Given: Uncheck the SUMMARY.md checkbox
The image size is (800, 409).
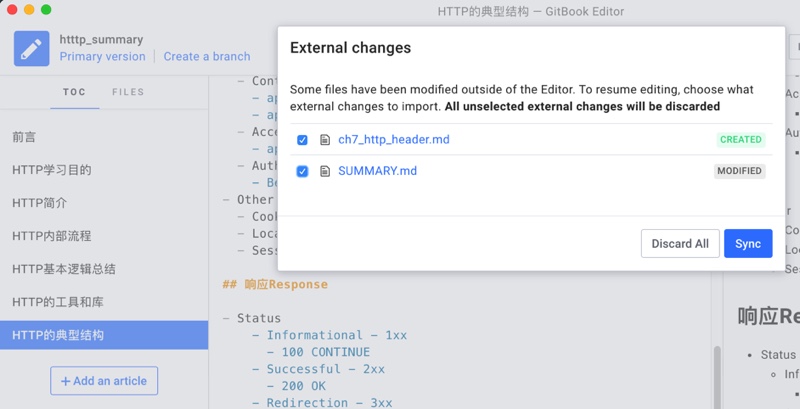Looking at the screenshot, I should (302, 171).
